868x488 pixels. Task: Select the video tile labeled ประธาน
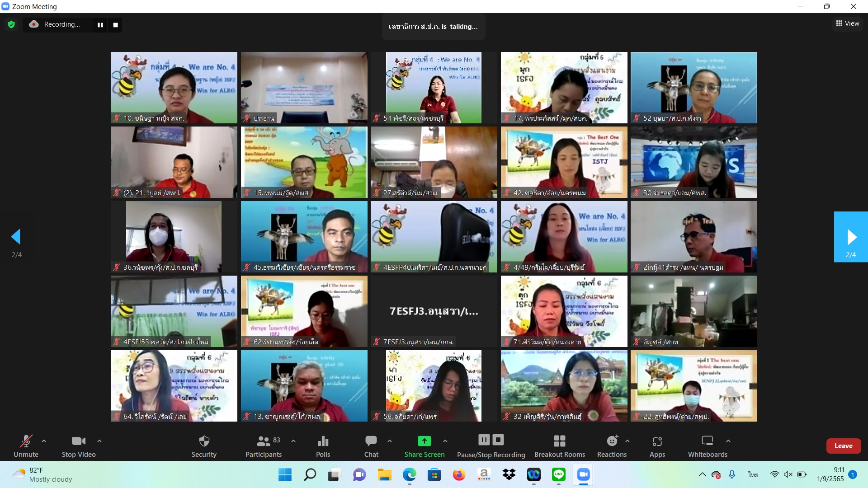pyautogui.click(x=304, y=87)
